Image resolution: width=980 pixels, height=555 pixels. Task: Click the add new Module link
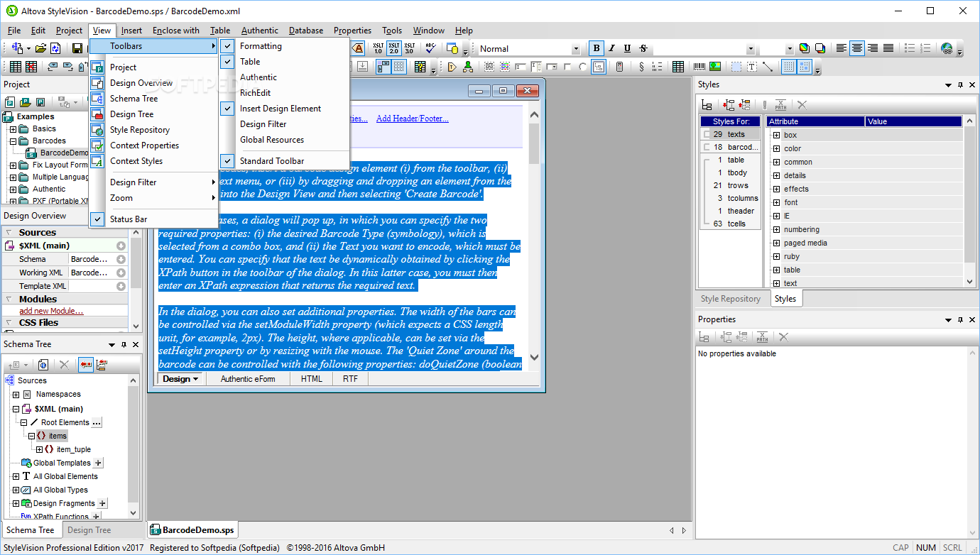(x=51, y=311)
